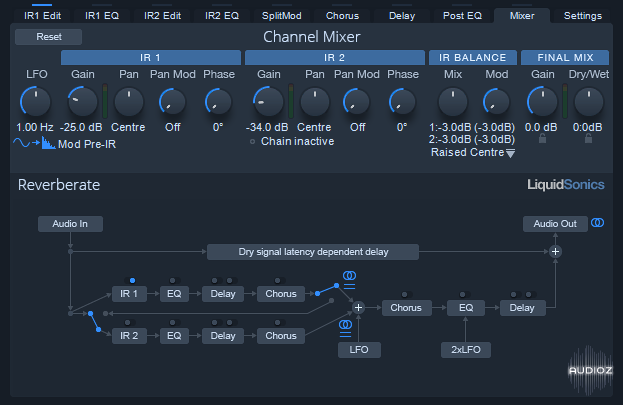This screenshot has height=405, width=623.
Task: Switch to the IR2 EQ tab
Action: (x=222, y=16)
